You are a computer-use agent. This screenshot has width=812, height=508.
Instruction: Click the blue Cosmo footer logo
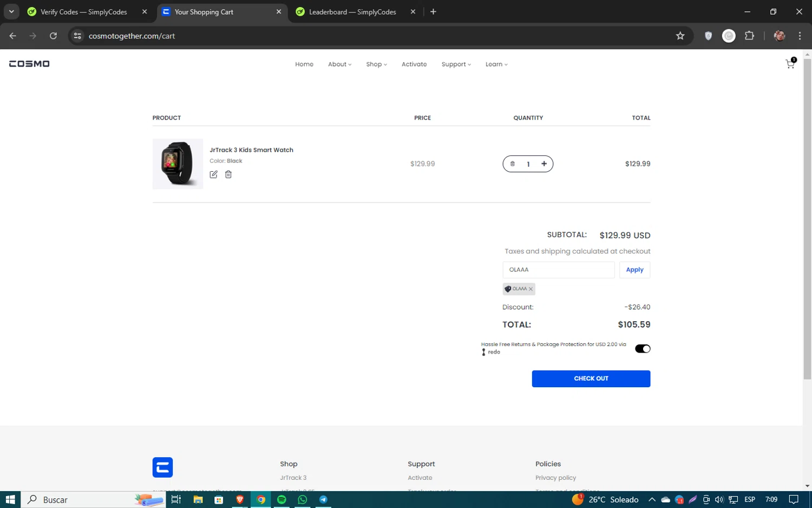coord(162,467)
